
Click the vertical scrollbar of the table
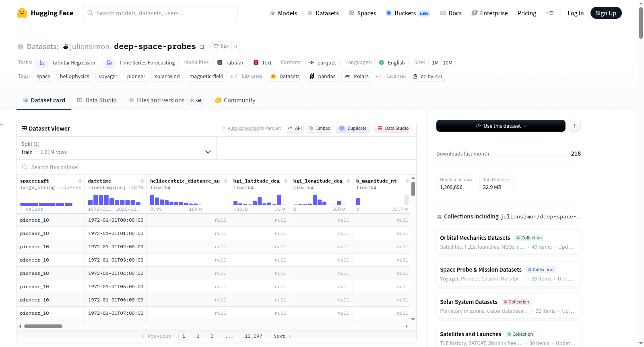413,189
